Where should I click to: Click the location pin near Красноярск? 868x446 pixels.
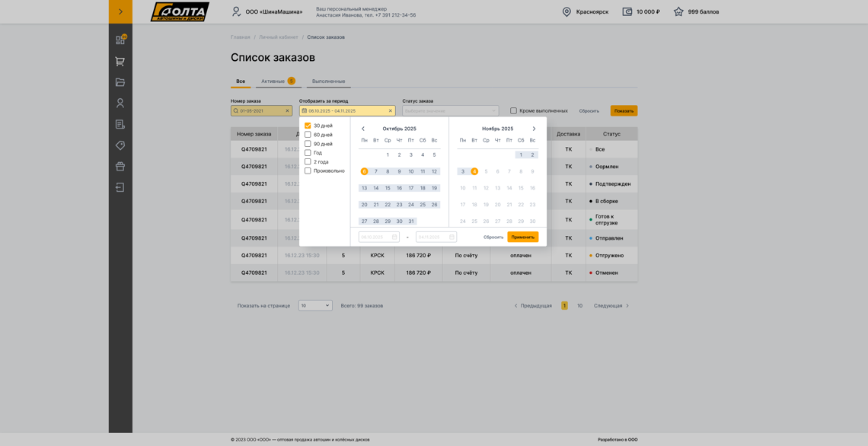[x=565, y=11]
